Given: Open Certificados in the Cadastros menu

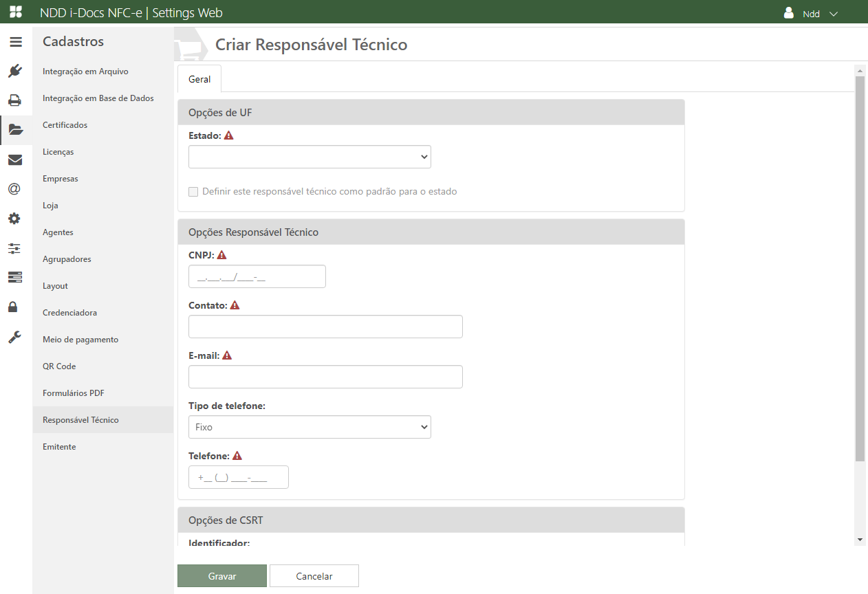Looking at the screenshot, I should click(x=65, y=125).
